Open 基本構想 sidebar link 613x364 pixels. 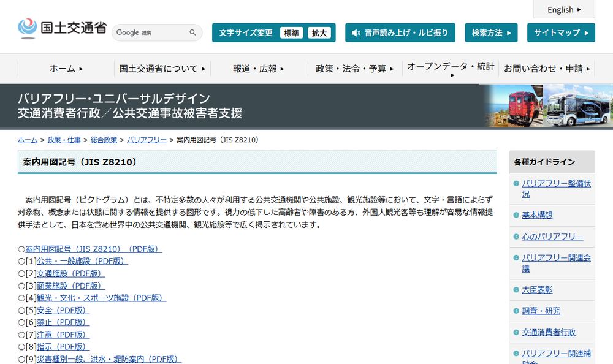537,215
